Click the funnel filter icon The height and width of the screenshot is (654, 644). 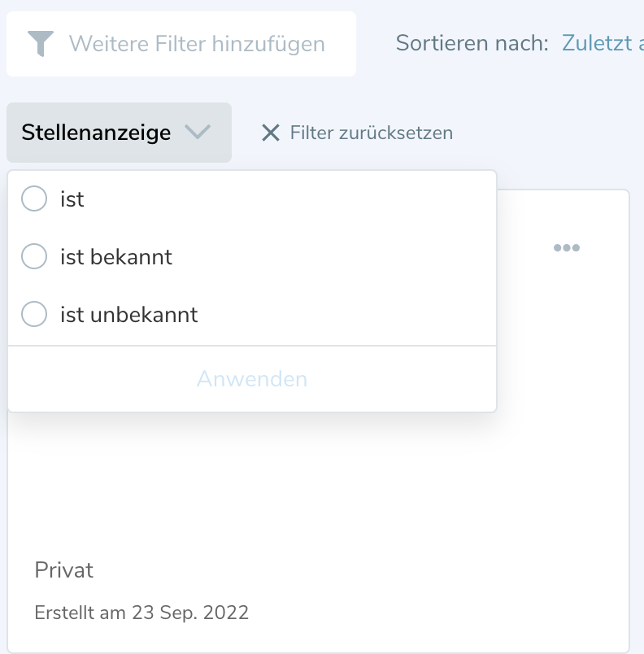pos(40,44)
